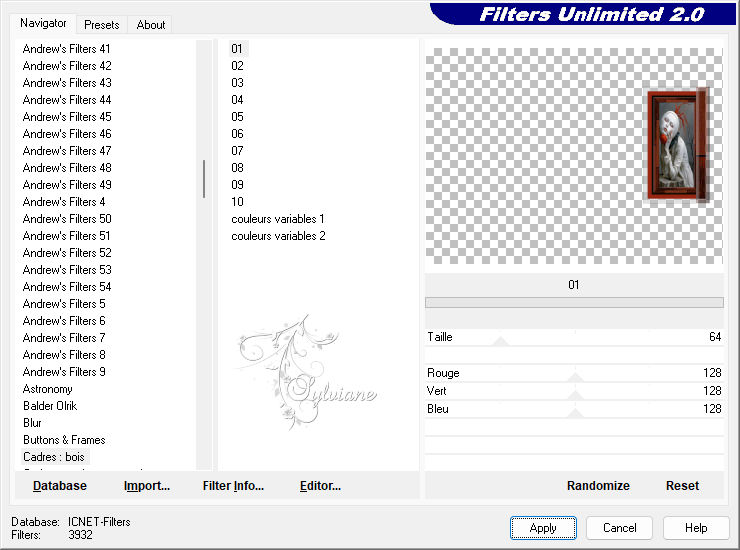Select Andrew's Filters 6 category

64,321
